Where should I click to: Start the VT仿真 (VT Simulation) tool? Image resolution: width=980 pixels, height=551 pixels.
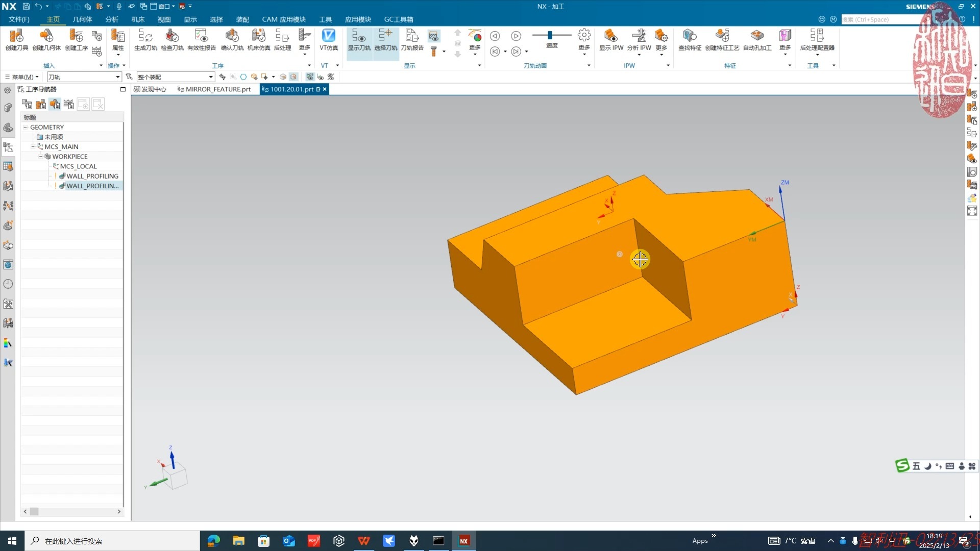328,37
